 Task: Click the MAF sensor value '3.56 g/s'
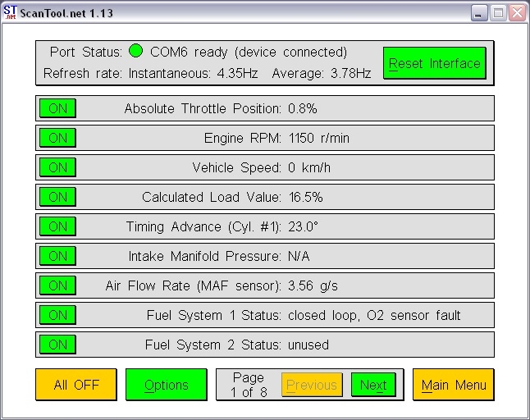[313, 285]
